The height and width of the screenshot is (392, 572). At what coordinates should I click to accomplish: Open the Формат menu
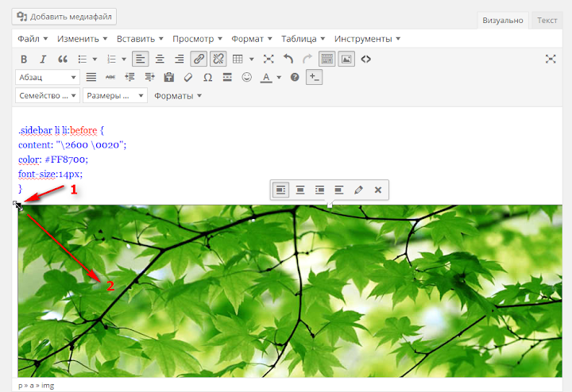coord(252,39)
